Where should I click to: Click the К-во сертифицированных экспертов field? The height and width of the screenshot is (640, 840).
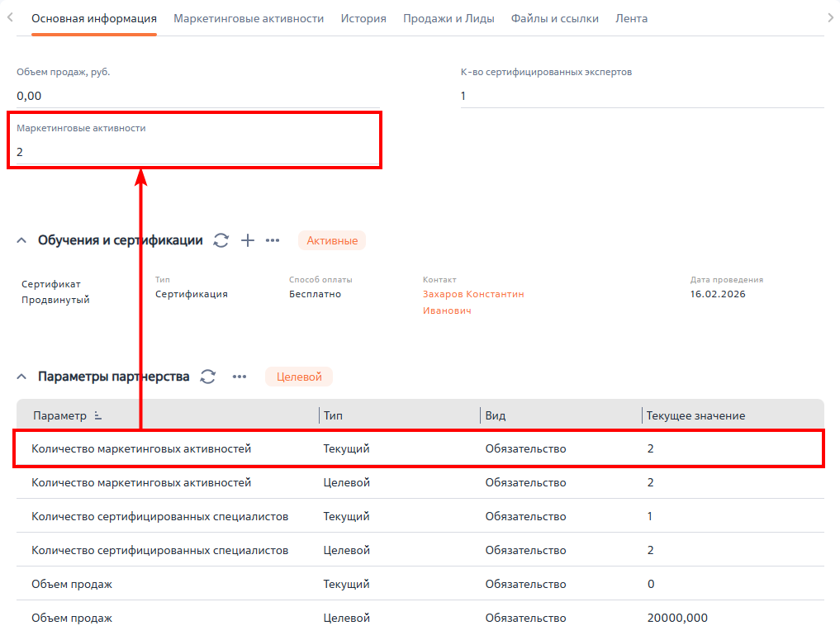(641, 96)
